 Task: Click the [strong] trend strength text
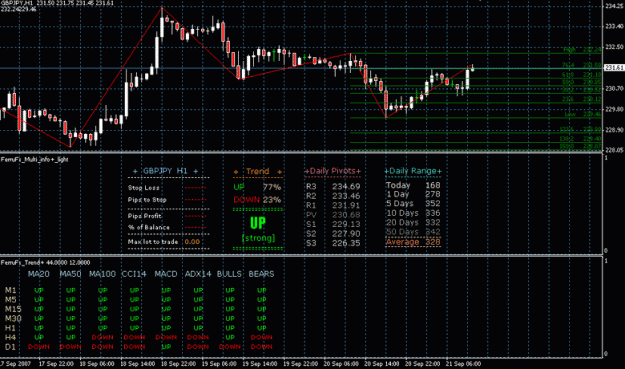click(258, 238)
